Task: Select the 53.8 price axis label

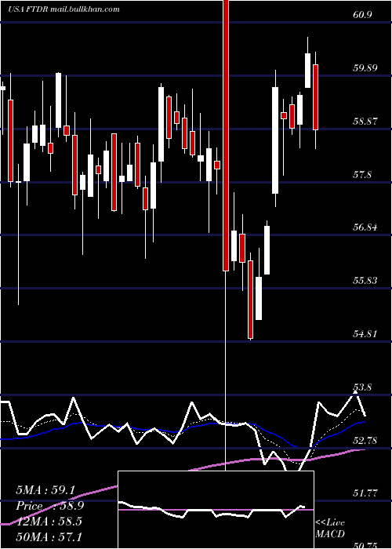Action: pos(362,387)
